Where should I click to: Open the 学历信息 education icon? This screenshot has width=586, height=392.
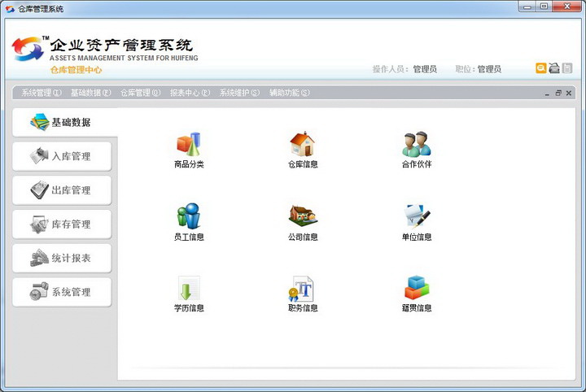188,288
